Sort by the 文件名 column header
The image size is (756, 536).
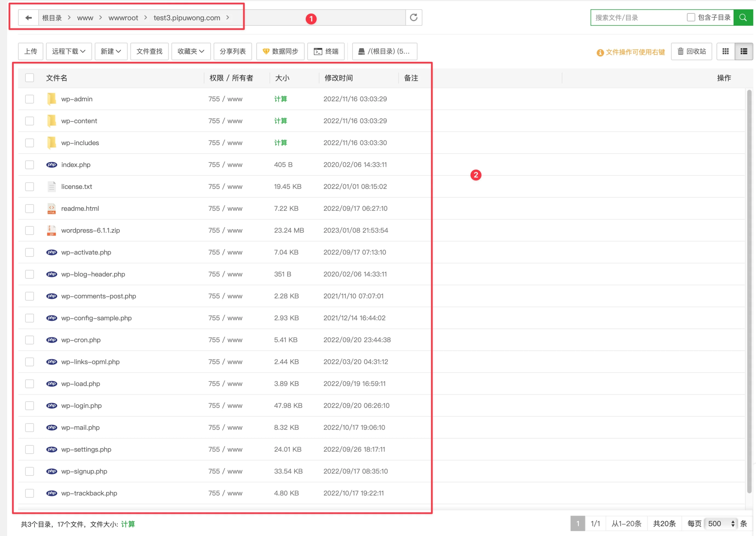[56, 78]
